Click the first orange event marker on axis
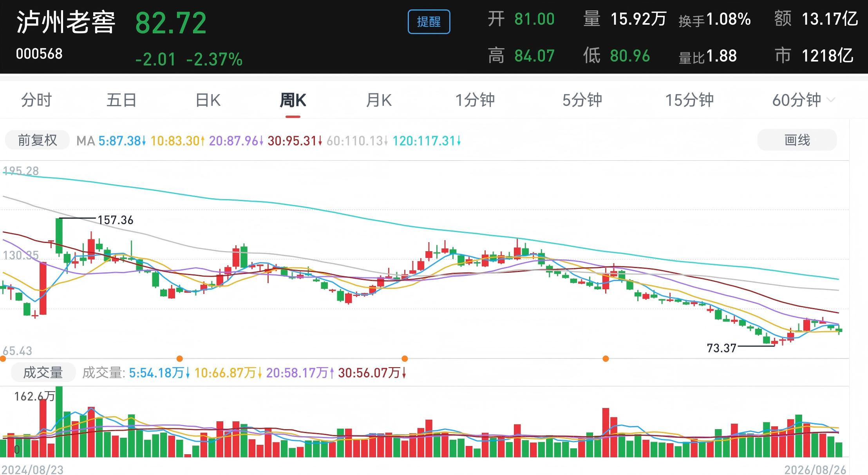This screenshot has width=868, height=475. pyautogui.click(x=3, y=359)
